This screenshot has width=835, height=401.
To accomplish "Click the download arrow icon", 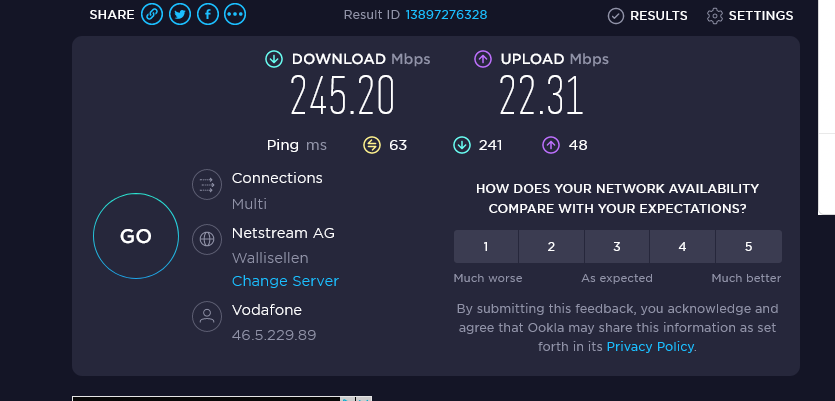I will coord(273,59).
